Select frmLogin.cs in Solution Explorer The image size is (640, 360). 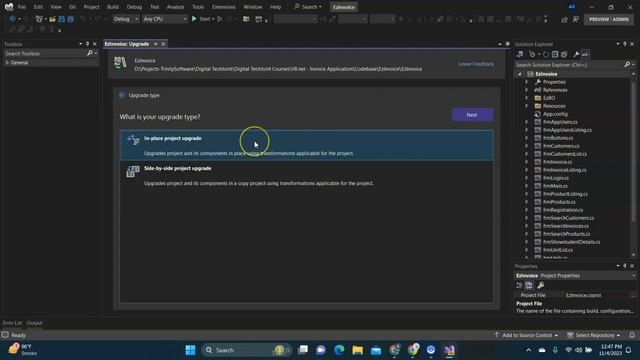(x=556, y=178)
